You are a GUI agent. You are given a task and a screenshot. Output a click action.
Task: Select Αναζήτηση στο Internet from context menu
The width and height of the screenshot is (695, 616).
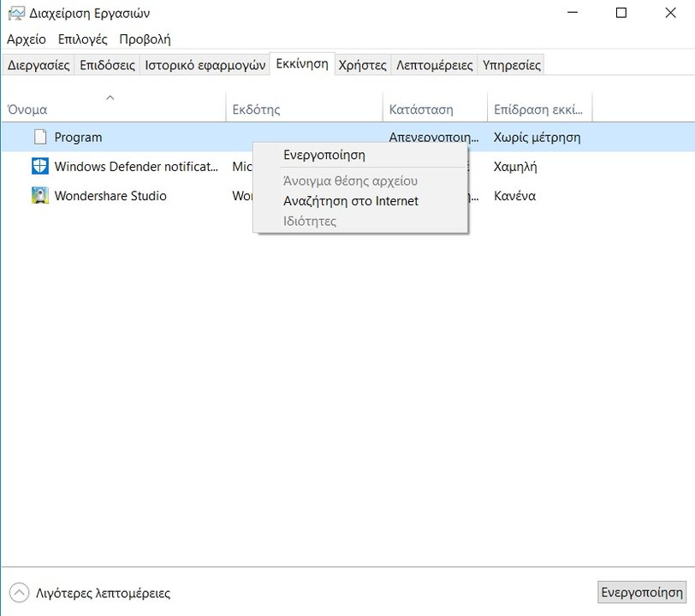(351, 201)
